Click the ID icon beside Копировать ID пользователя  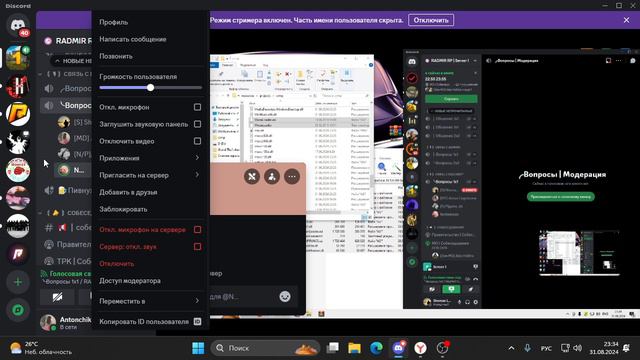pyautogui.click(x=197, y=322)
